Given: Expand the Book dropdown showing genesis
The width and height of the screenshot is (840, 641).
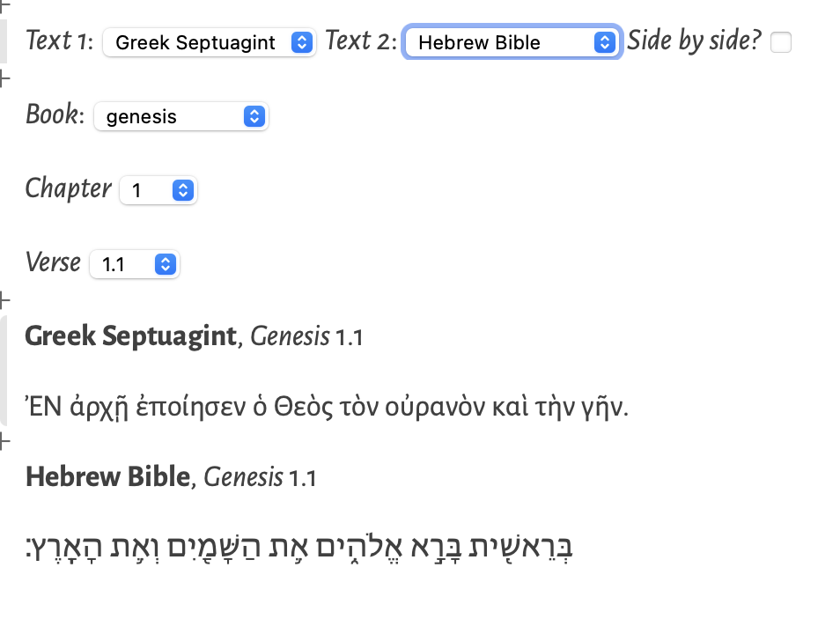Looking at the screenshot, I should coord(180,116).
